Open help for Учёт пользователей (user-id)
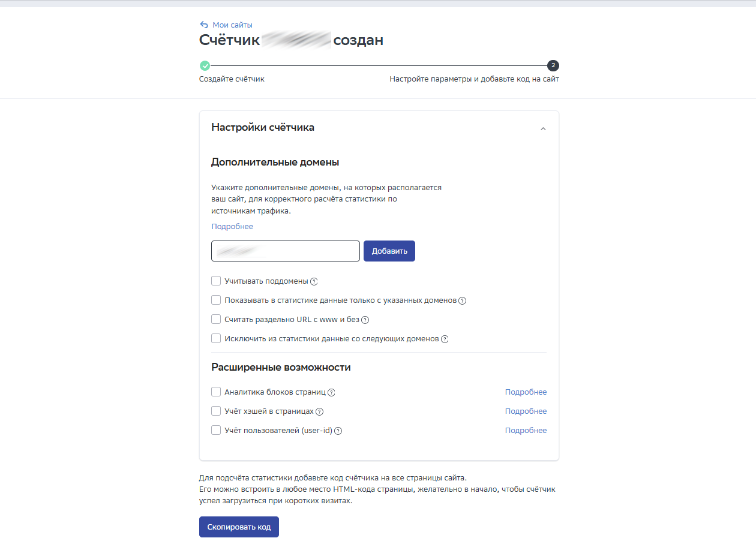756x544 pixels. (338, 431)
